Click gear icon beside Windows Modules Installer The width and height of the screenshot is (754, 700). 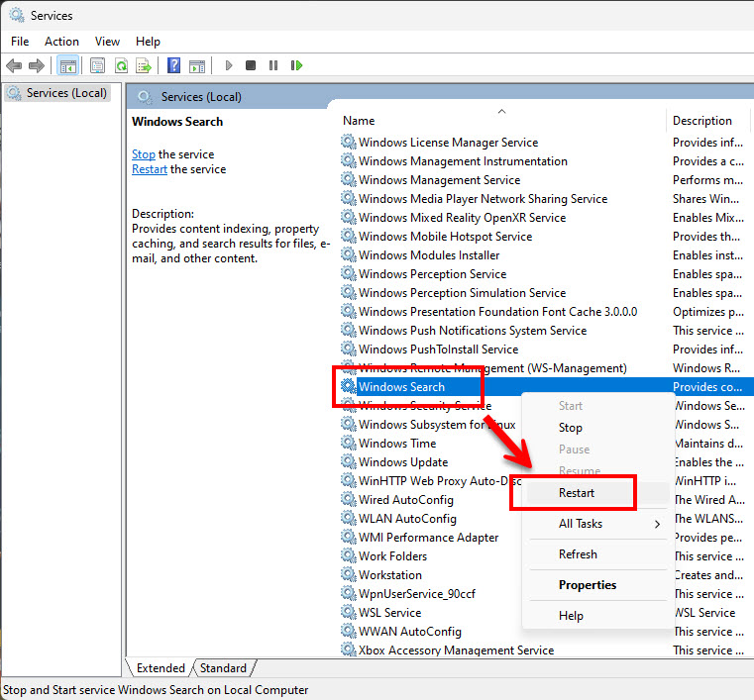click(348, 254)
